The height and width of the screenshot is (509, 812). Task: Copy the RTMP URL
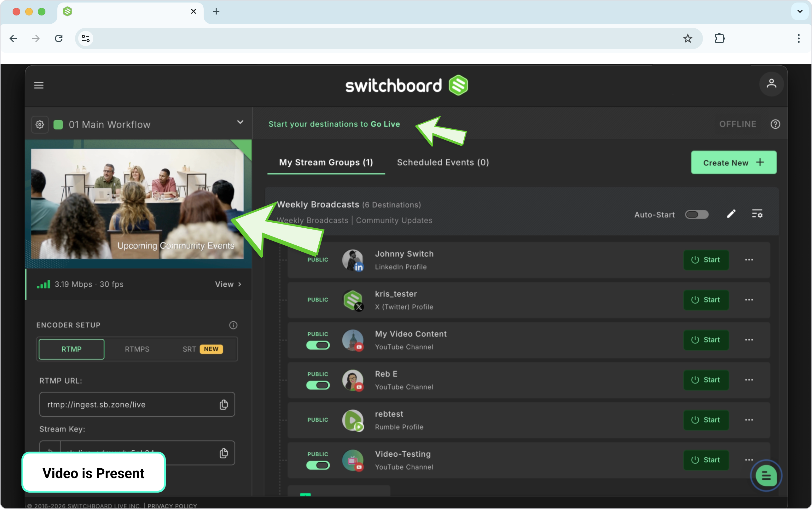point(224,404)
